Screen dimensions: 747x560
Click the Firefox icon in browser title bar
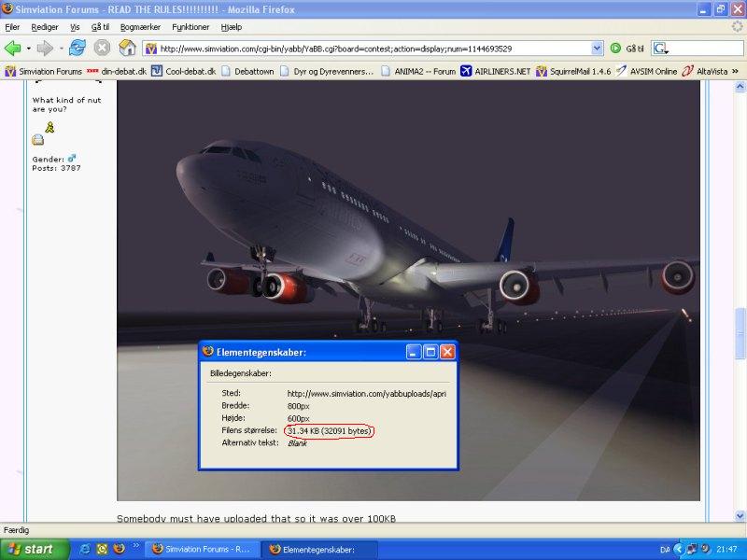(7, 8)
